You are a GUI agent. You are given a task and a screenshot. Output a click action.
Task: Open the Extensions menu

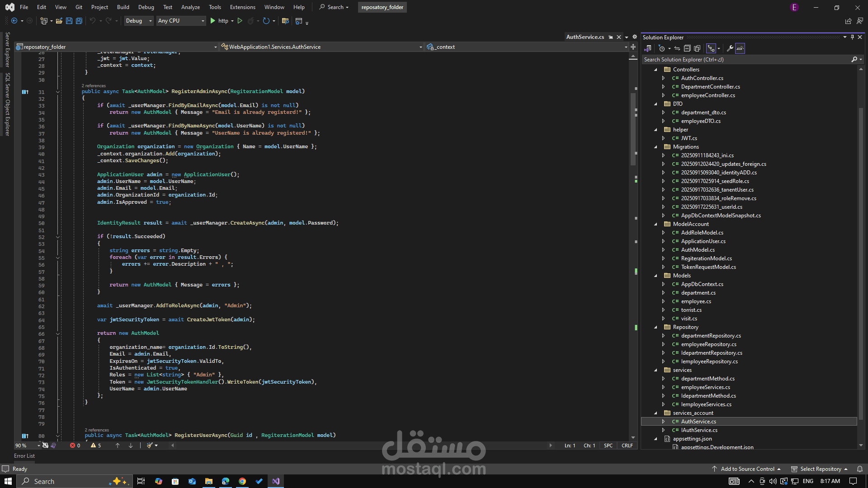242,7
